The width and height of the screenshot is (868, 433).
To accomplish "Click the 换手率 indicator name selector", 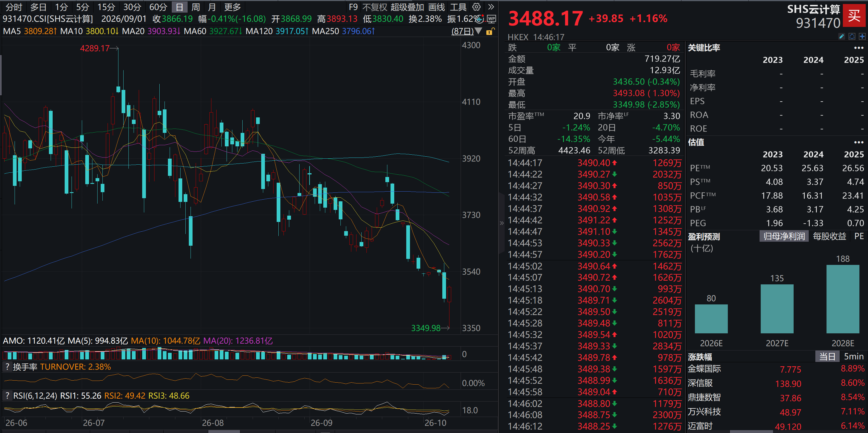I will click(x=25, y=367).
